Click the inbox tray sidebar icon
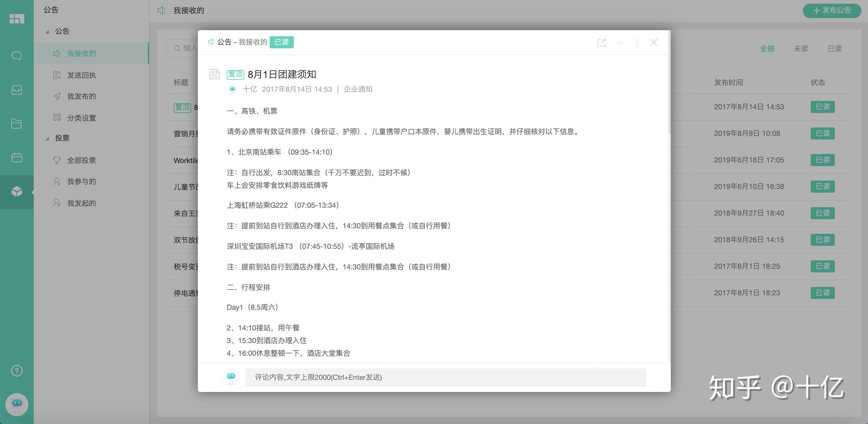The image size is (868, 424). [17, 90]
